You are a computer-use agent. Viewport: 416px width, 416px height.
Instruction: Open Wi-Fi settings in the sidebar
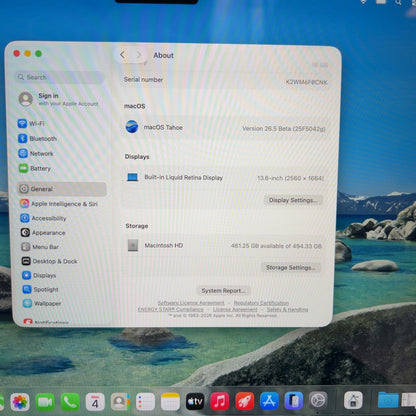31,123
